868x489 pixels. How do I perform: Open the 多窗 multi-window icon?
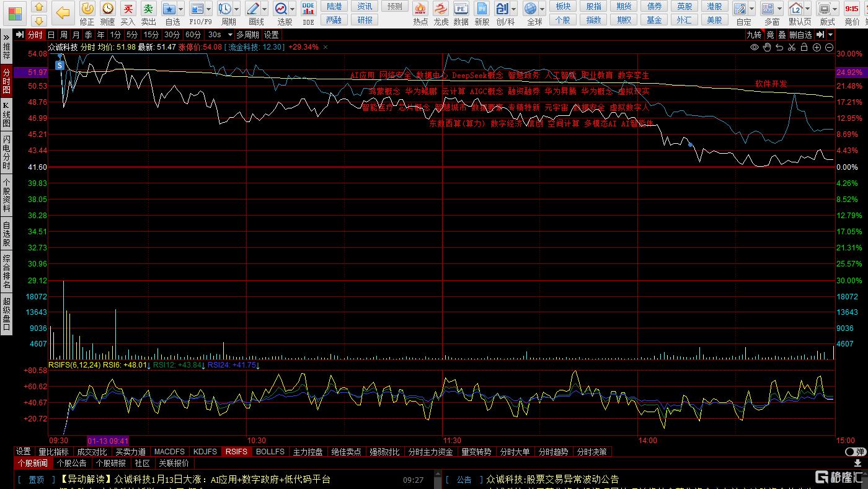[768, 9]
